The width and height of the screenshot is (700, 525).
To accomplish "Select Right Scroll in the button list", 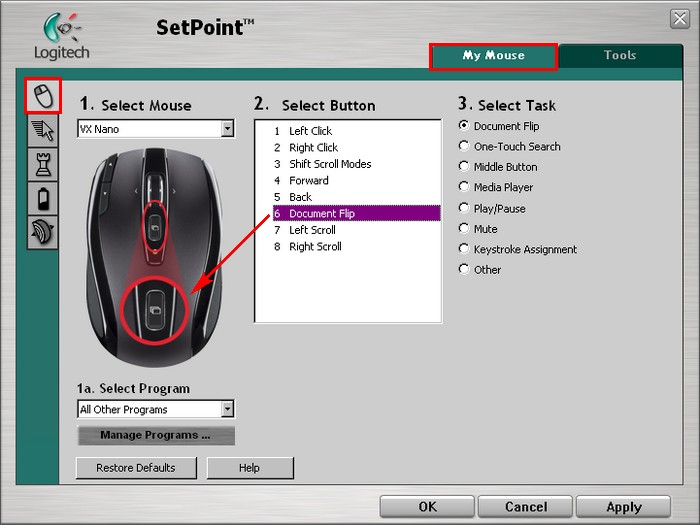I will click(x=356, y=246).
